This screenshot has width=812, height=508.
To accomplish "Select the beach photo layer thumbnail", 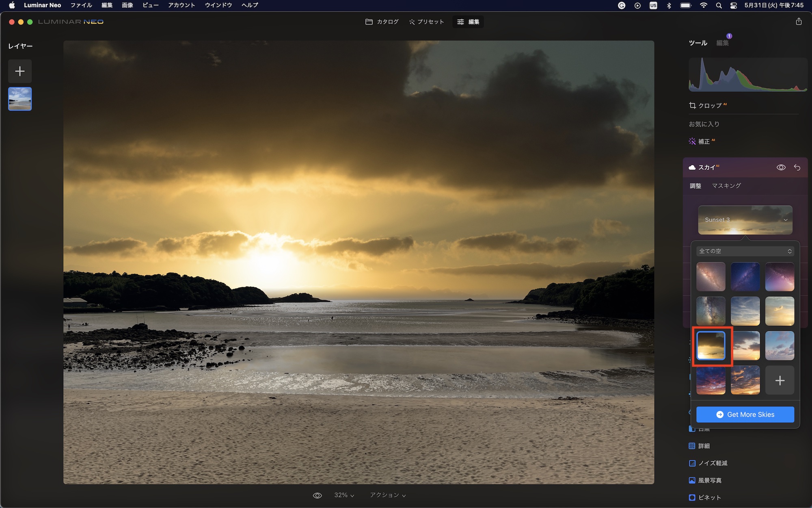I will (x=20, y=99).
